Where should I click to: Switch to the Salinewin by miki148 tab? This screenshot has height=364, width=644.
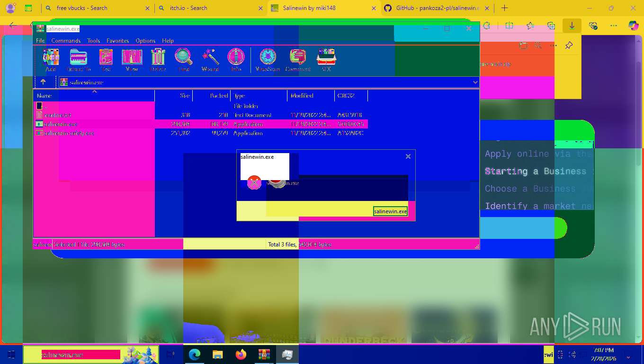coord(324,8)
